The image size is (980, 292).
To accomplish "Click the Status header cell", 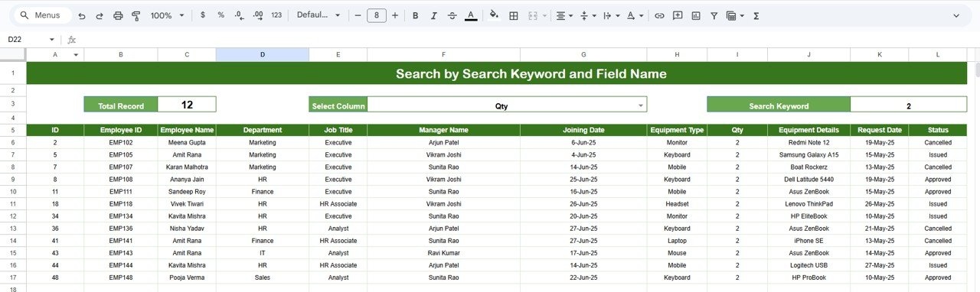I will click(938, 131).
